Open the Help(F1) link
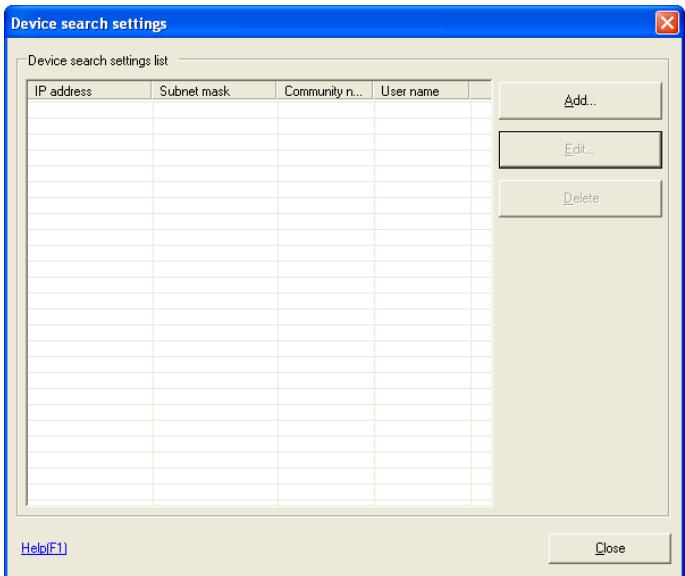Viewport: 685px width, 576px height. [x=44, y=548]
